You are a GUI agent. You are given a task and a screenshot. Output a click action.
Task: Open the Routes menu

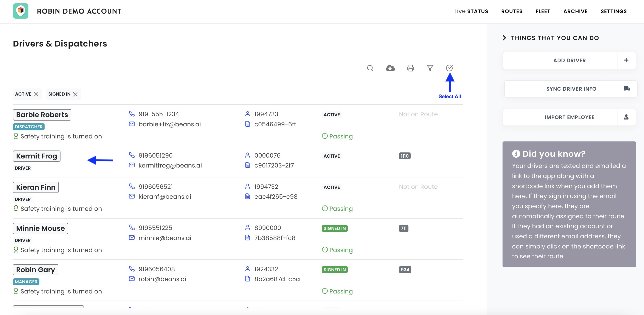[x=512, y=11]
